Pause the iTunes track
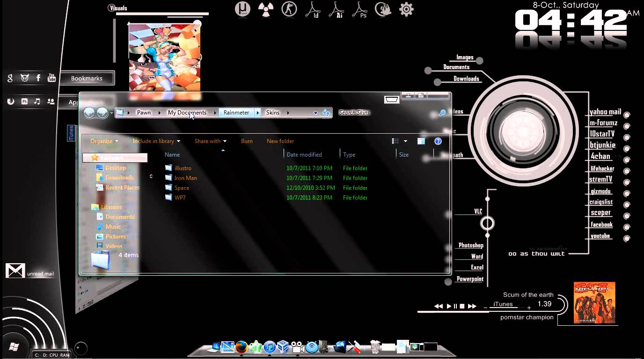Viewport: 644px width, 359px height. coord(455,306)
